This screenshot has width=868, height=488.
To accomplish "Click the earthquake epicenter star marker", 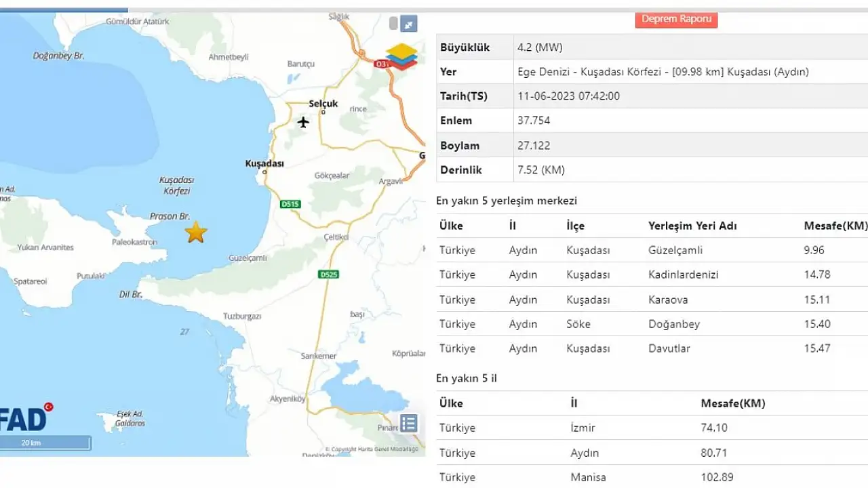I will tap(196, 232).
